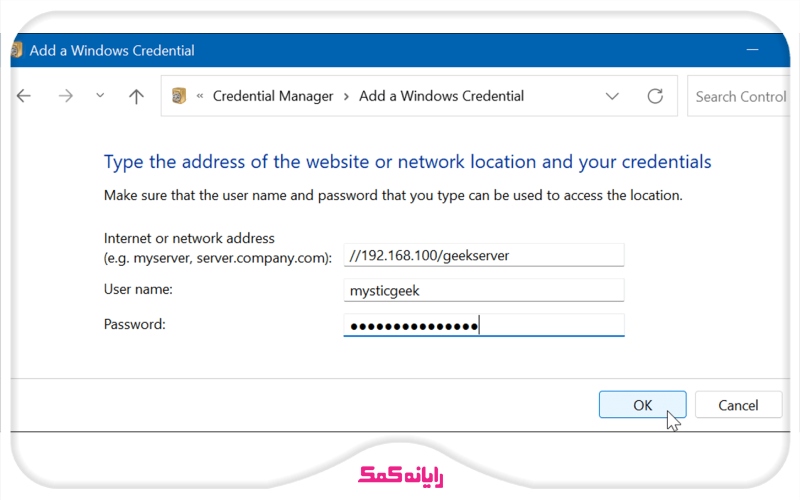Click the User name field

click(483, 290)
